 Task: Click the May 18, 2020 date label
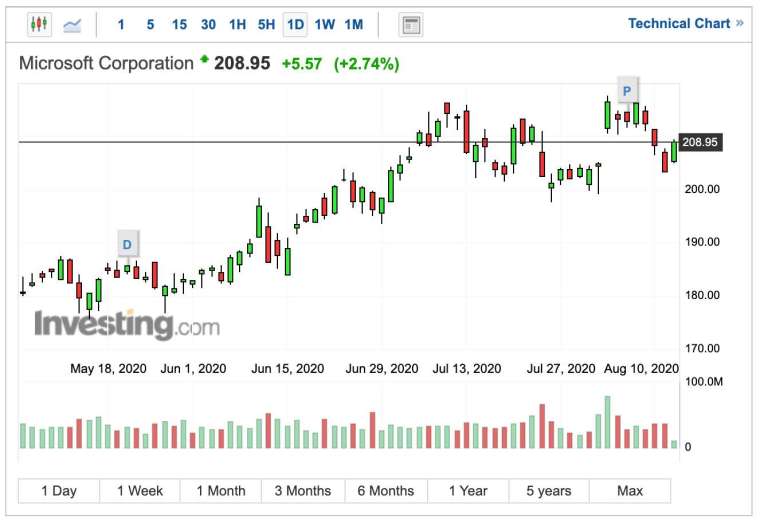(x=108, y=369)
